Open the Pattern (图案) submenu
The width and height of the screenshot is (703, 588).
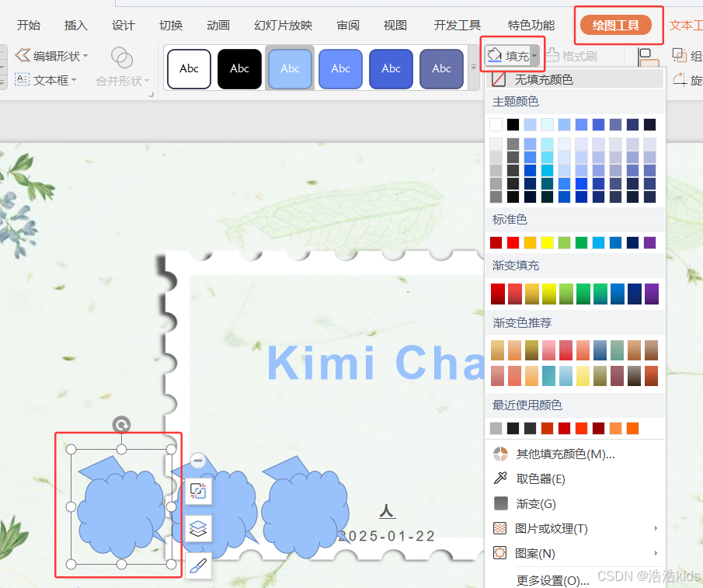pos(575,553)
